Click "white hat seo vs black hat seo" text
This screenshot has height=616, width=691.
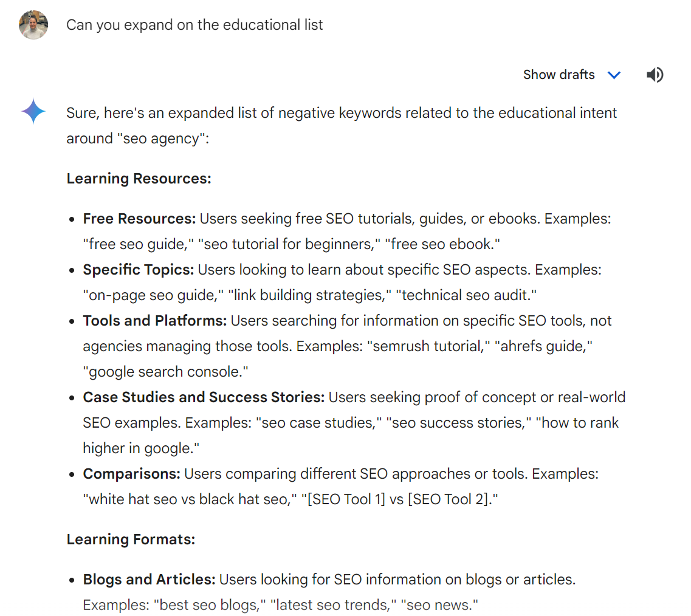point(187,499)
